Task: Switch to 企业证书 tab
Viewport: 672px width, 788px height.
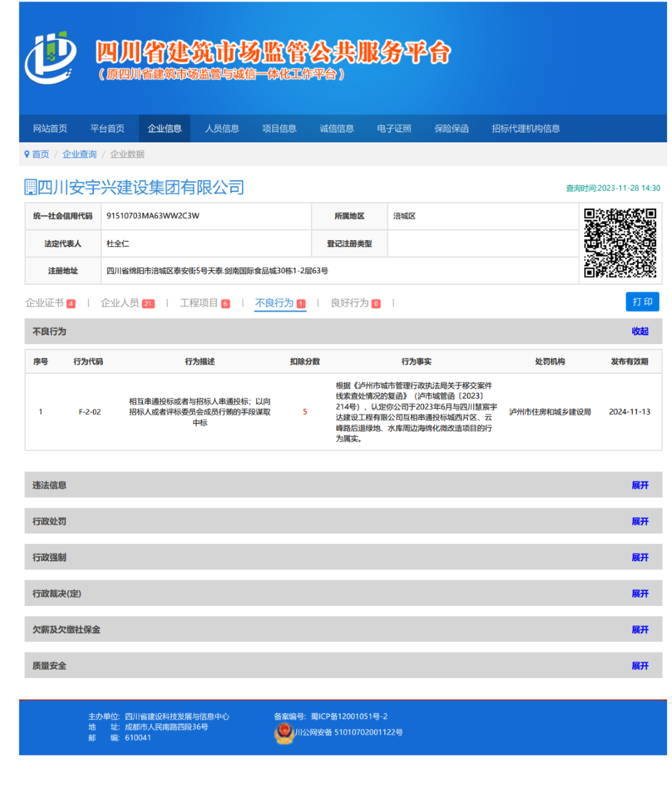Action: tap(50, 303)
